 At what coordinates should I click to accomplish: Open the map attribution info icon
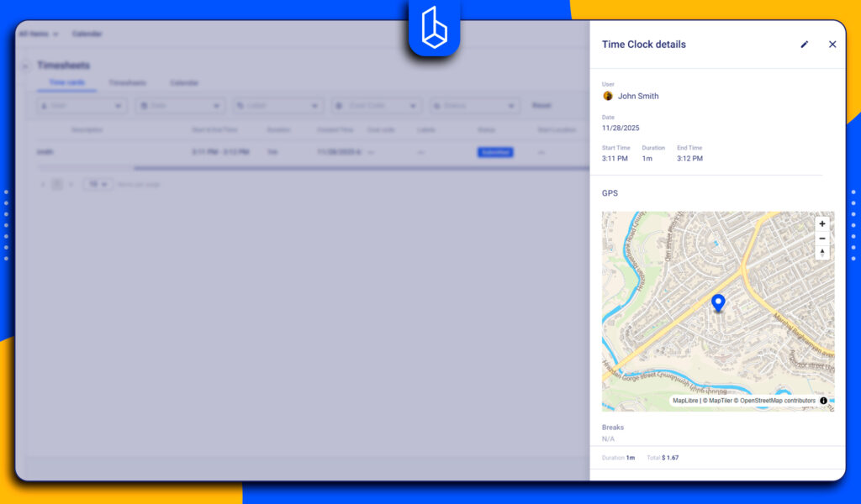click(x=822, y=401)
